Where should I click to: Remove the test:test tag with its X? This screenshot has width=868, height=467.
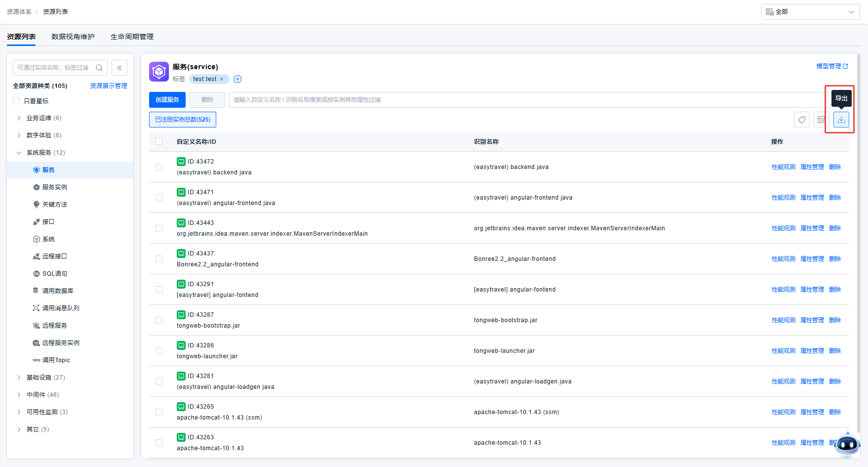tap(222, 79)
